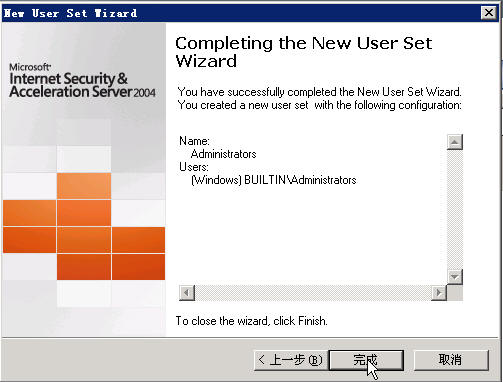This screenshot has height=382, width=503.
Task: Click the Name: label in summary
Action: tap(194, 141)
